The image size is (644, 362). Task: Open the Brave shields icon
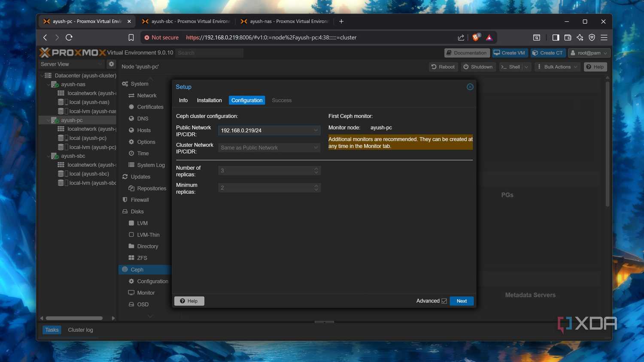[476, 37]
